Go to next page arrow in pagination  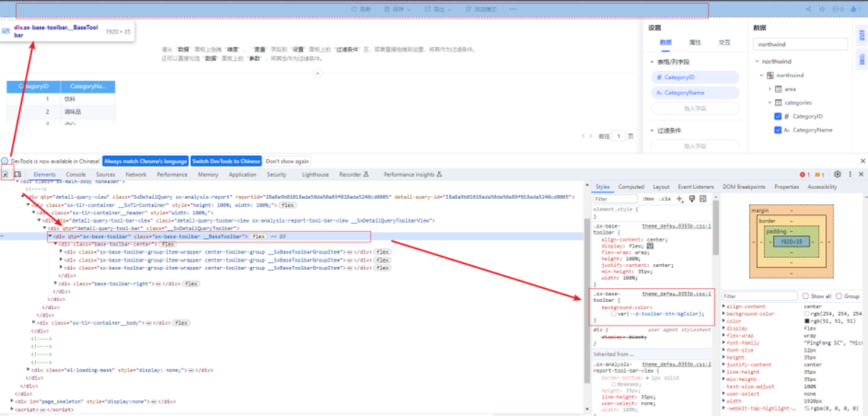click(591, 135)
